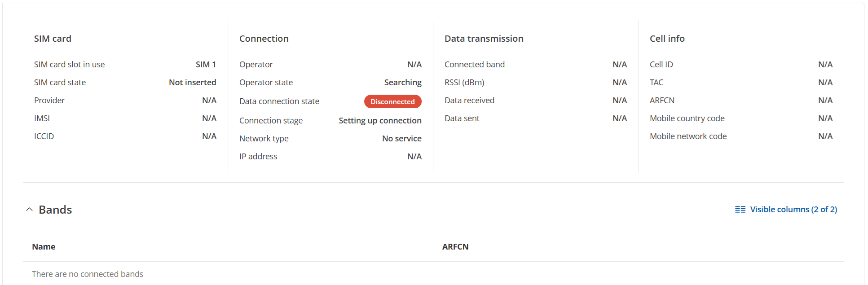
Task: Click the SIM 1 slot value
Action: tap(206, 65)
